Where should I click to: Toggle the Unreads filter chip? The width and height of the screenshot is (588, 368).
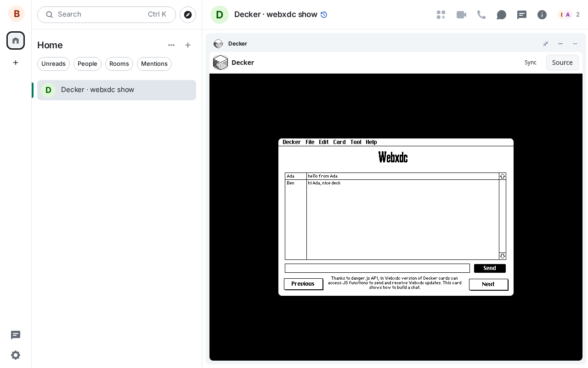coord(53,64)
